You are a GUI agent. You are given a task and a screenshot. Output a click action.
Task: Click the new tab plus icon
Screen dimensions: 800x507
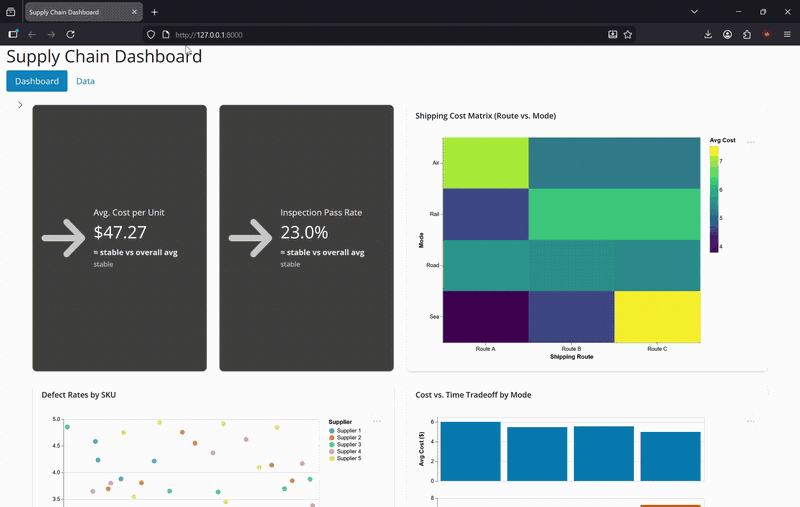tap(154, 12)
